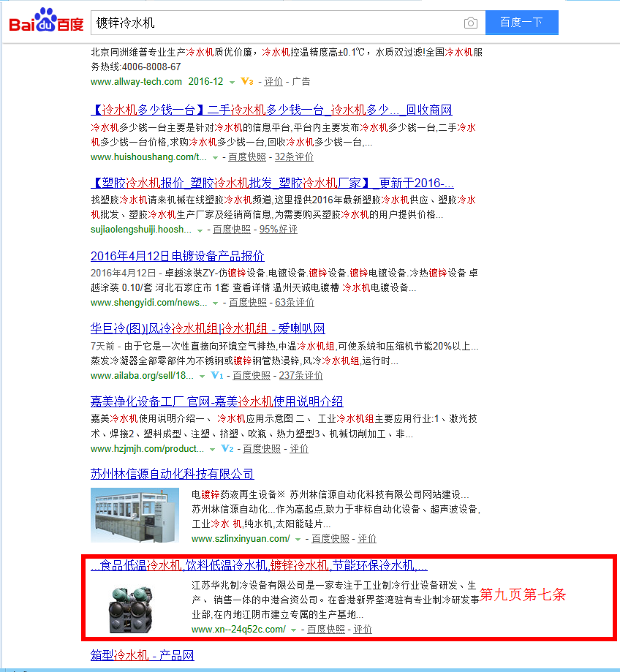This screenshot has height=672, width=620.
Task: Click the 百度一下 search button
Action: (521, 22)
